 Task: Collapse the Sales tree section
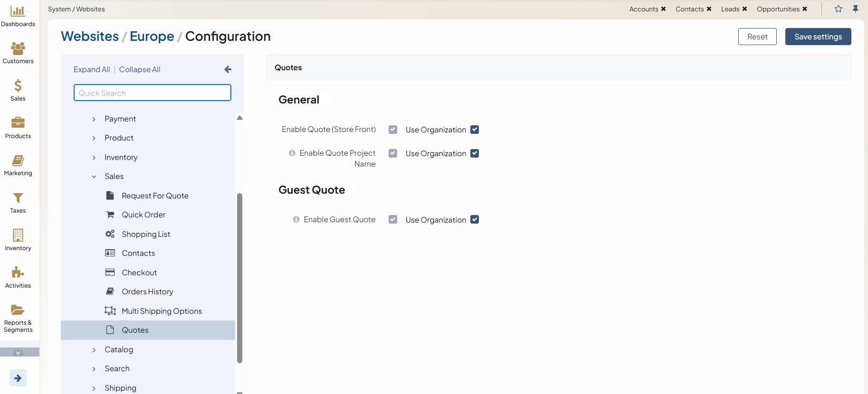pyautogui.click(x=94, y=177)
